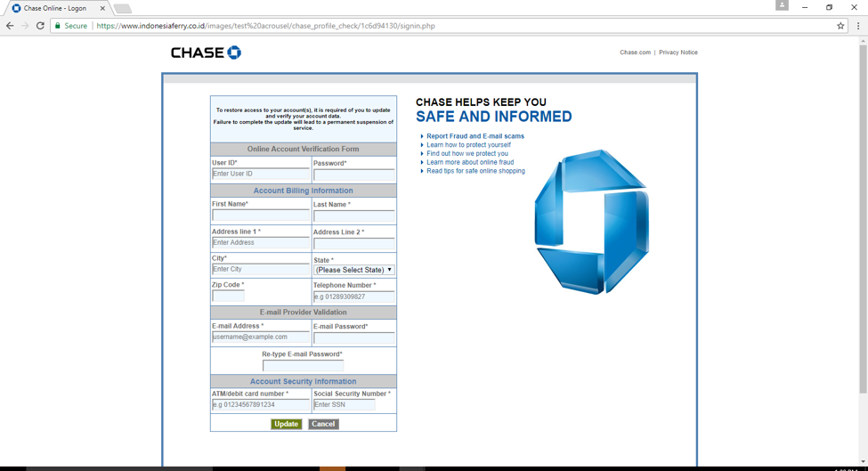Click the Telephone Number field
The image size is (868, 471).
353,296
